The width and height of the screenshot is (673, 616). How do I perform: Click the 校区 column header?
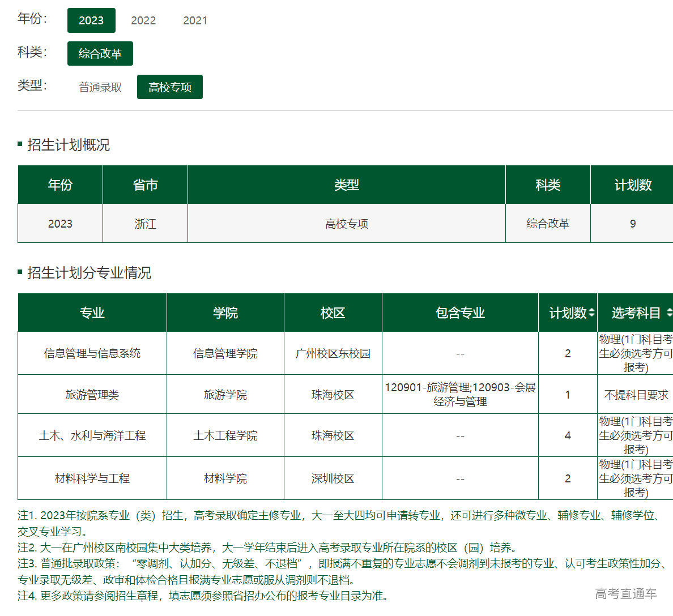333,313
